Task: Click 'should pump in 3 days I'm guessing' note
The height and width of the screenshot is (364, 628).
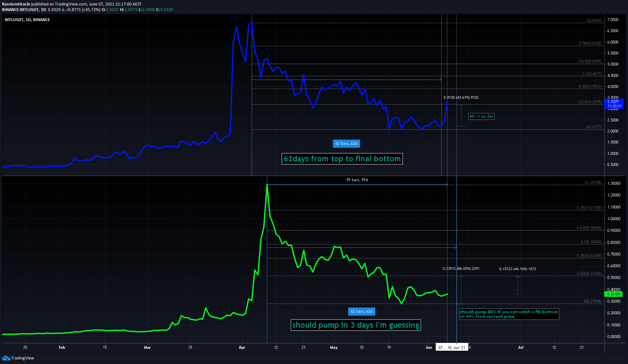Action: coord(356,325)
